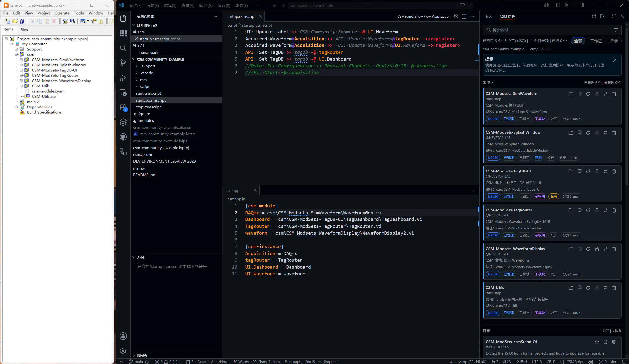The image size is (629, 364).
Task: Open Run and Debug view
Action: 123,78
